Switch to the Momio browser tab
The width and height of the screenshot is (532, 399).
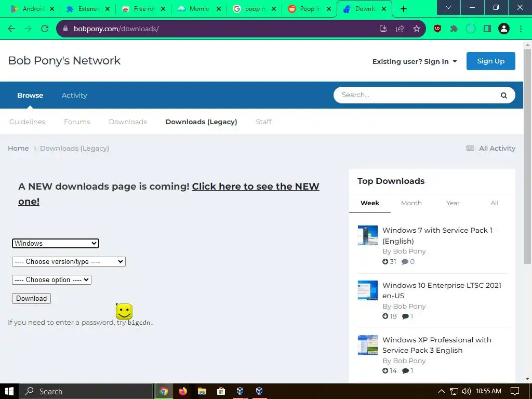coord(199,9)
